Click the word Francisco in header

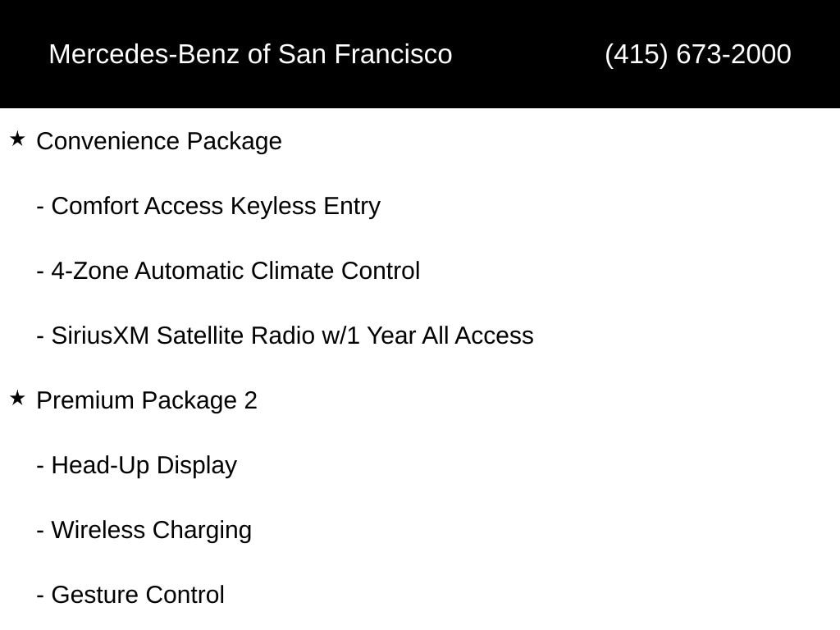[393, 54]
